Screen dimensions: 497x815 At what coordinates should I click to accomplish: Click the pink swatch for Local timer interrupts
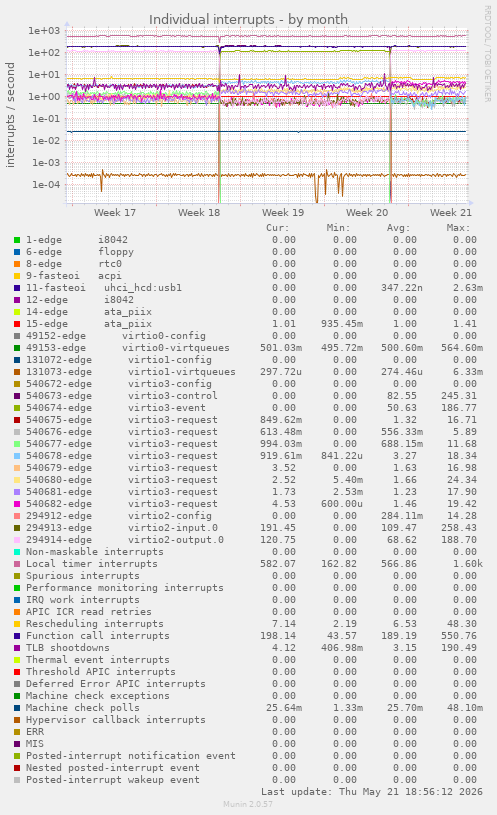tap(17, 564)
